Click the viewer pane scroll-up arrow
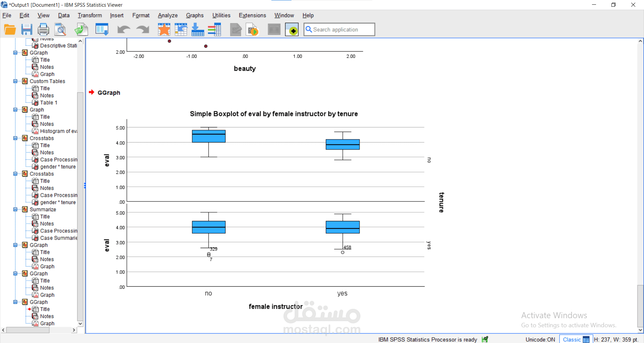The height and width of the screenshot is (343, 644). 640,41
